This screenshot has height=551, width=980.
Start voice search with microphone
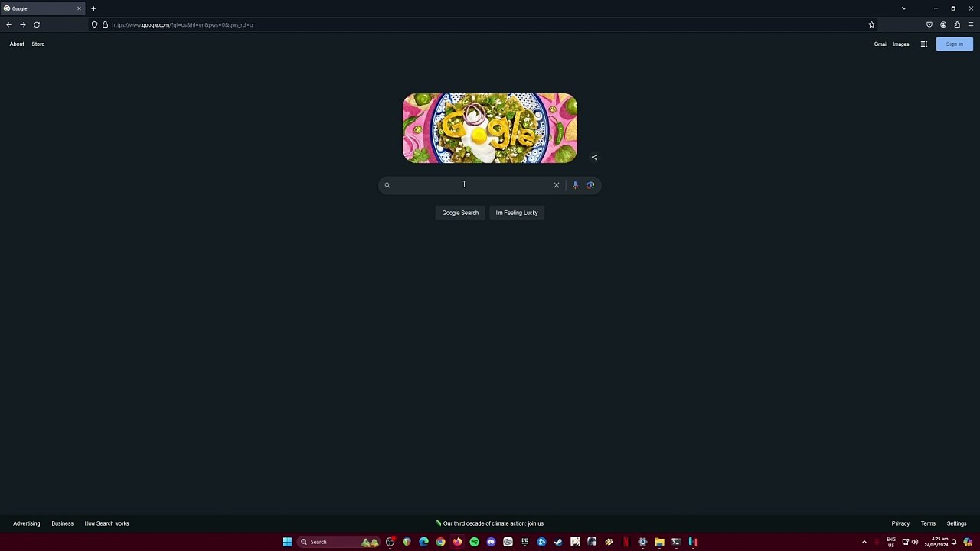point(575,184)
